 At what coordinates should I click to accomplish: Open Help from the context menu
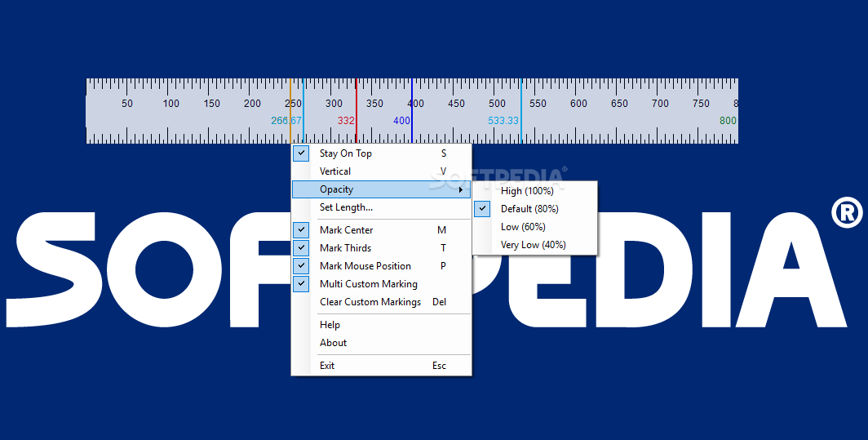382,325
